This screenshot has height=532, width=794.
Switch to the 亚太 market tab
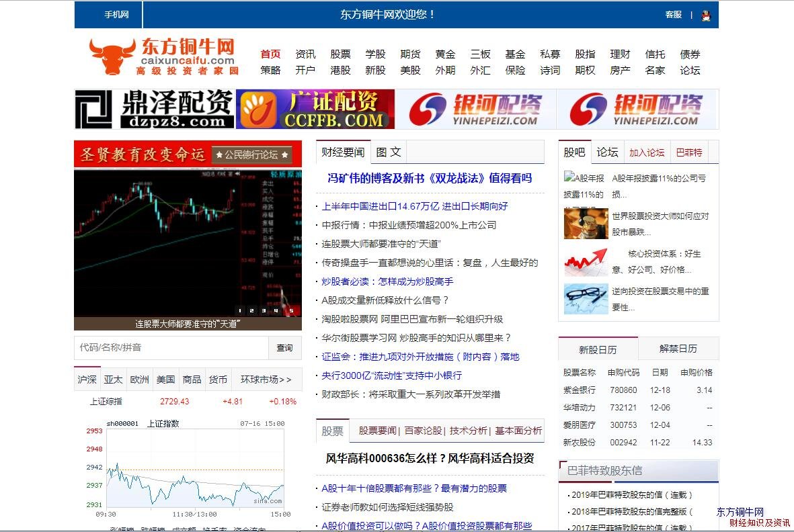[x=113, y=380]
